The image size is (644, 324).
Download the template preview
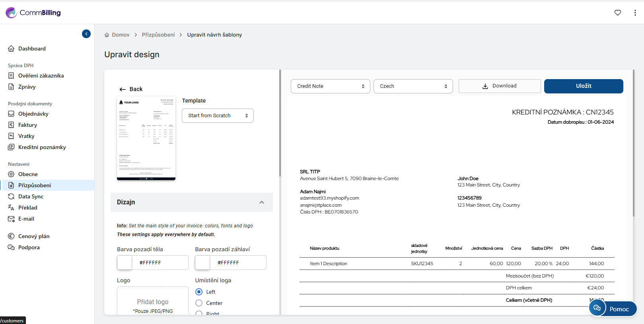(499, 86)
